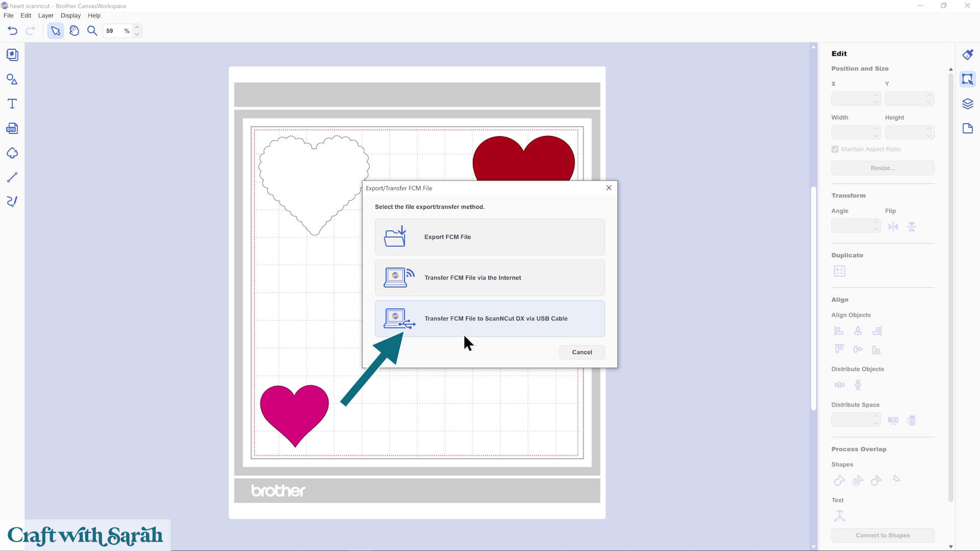Image resolution: width=980 pixels, height=551 pixels.
Task: Select the Hand pan tool
Action: coord(74,31)
